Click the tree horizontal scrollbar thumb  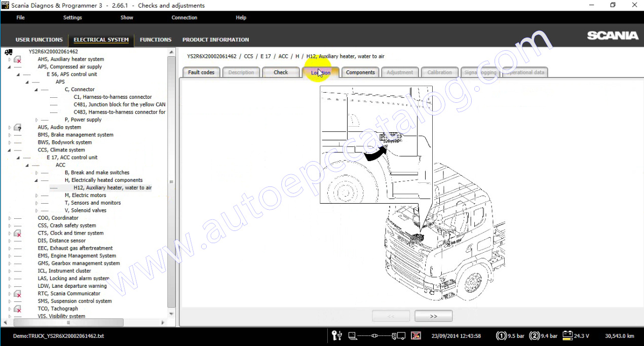[68, 322]
